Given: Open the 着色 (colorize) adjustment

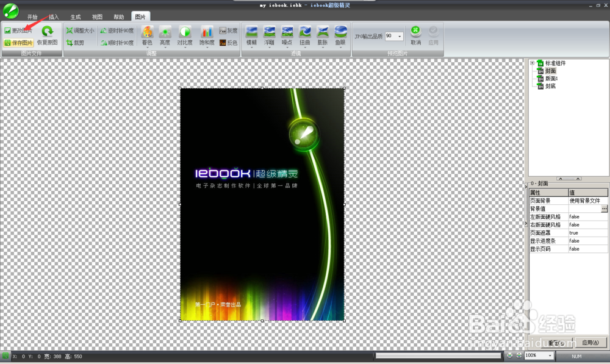Looking at the screenshot, I should 147,36.
